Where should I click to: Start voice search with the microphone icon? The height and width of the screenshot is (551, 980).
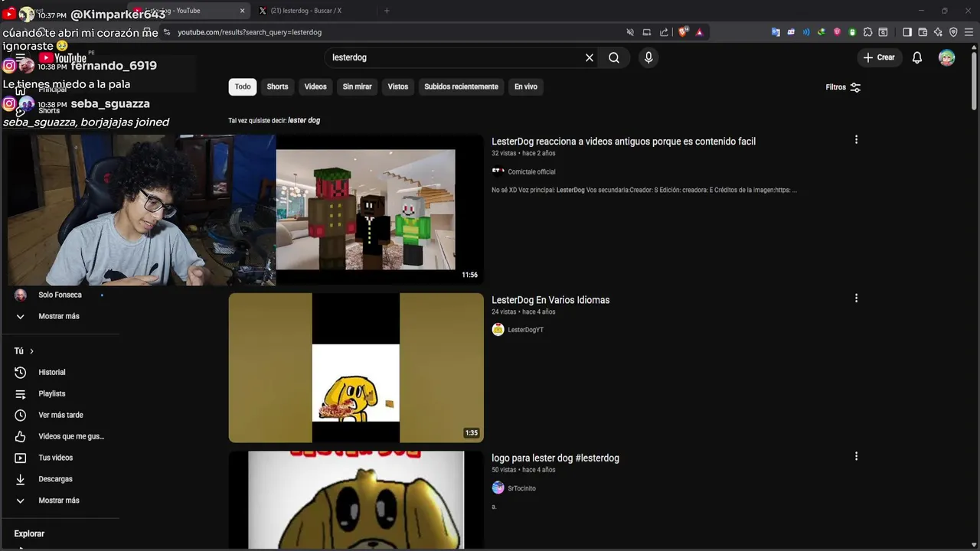pos(648,57)
